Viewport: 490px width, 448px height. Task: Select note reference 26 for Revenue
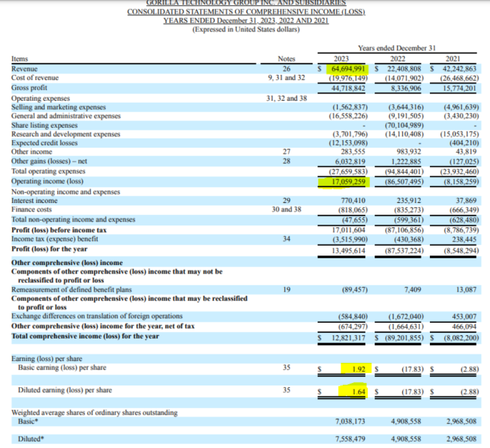tap(286, 69)
